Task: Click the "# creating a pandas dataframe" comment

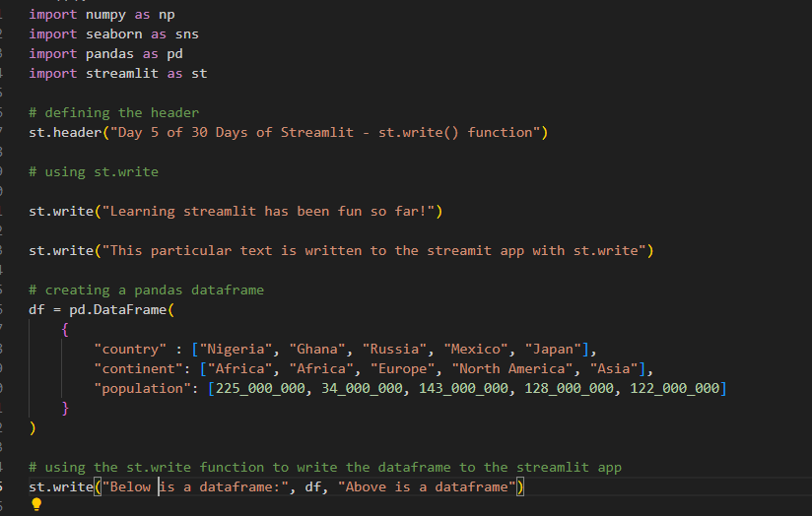Action: coord(147,290)
